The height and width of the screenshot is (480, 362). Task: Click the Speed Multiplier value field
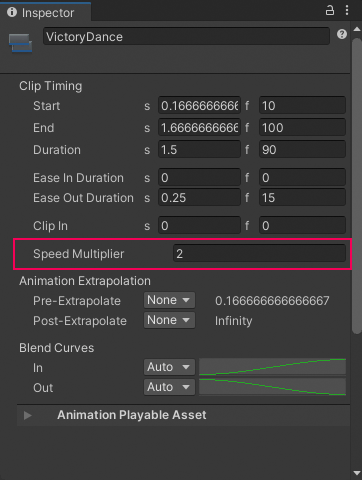tap(259, 254)
